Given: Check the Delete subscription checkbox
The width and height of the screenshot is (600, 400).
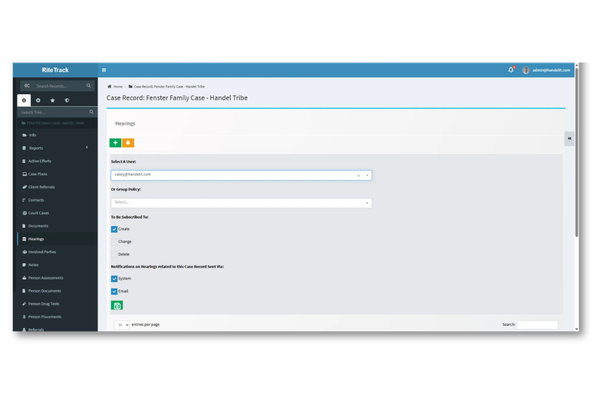Looking at the screenshot, I should tap(114, 255).
